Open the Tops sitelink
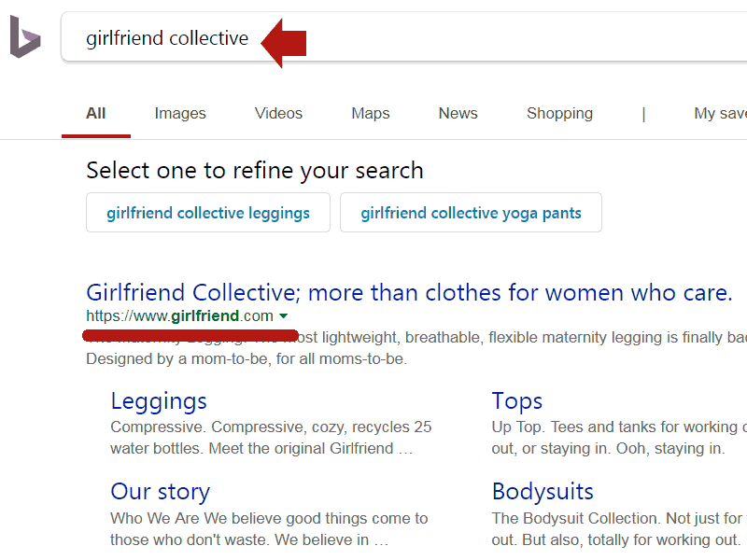 point(516,400)
